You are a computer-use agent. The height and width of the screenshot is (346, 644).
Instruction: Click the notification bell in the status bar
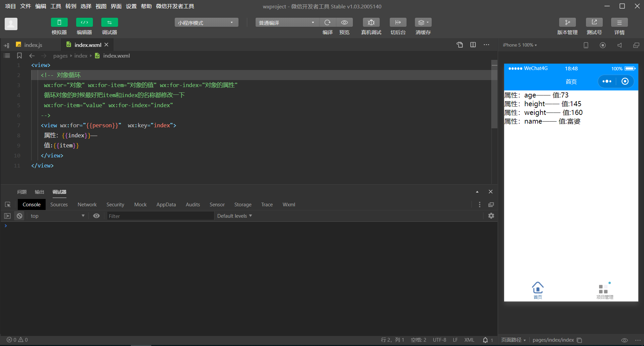485,340
